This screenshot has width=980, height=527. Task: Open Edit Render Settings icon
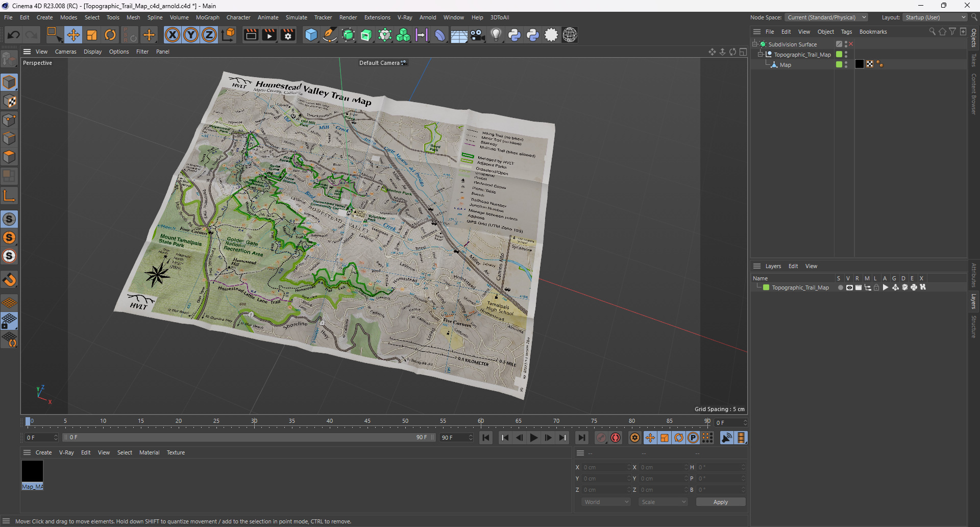[x=288, y=35]
